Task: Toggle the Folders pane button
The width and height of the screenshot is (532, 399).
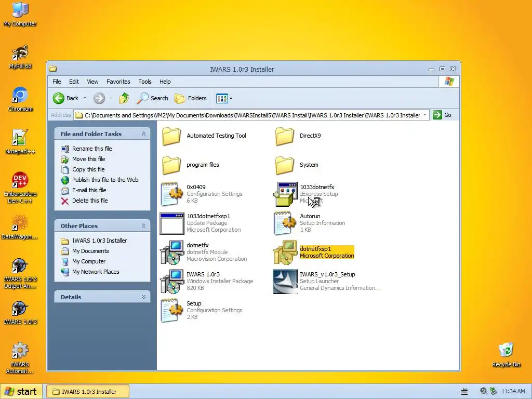Action: 191,98
